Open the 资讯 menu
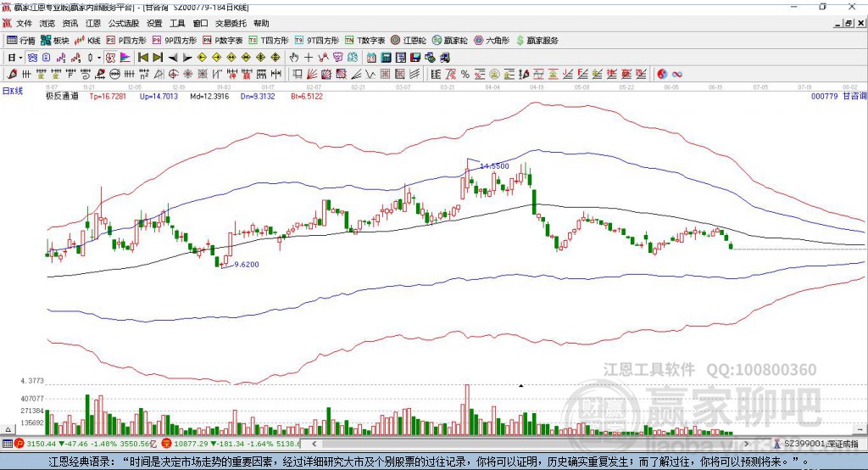The image size is (868, 470). pyautogui.click(x=70, y=23)
